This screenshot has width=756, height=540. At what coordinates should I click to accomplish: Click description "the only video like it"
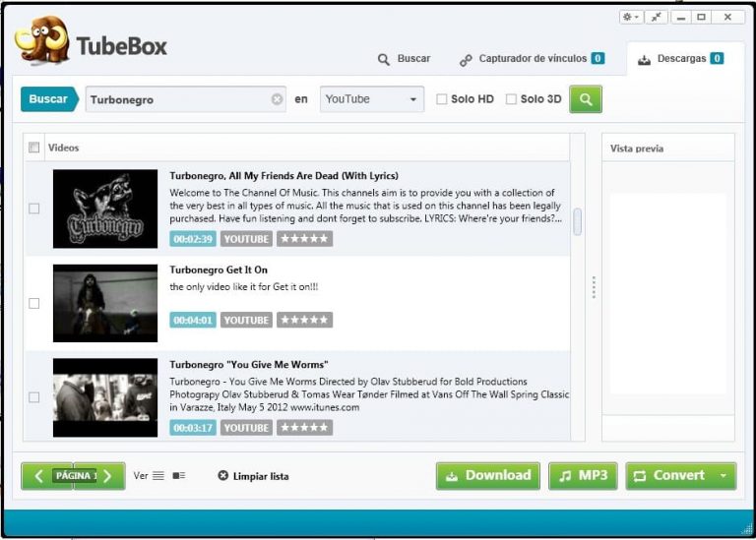tap(244, 286)
